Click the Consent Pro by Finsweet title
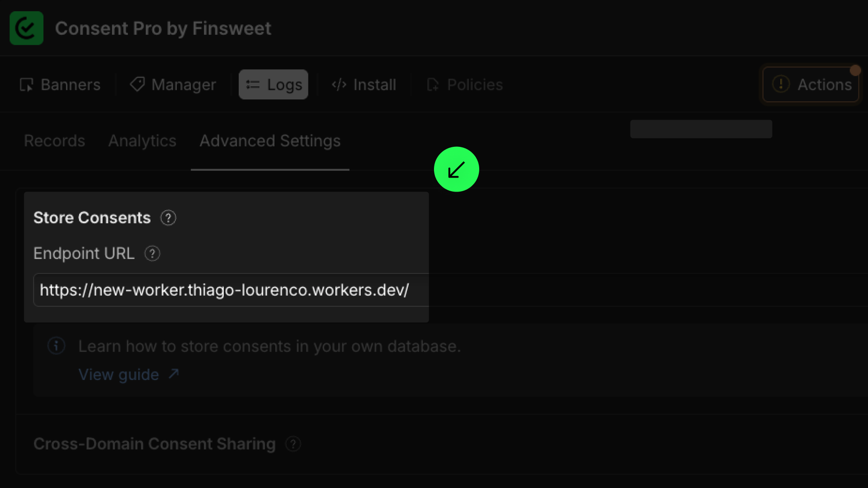 [163, 28]
